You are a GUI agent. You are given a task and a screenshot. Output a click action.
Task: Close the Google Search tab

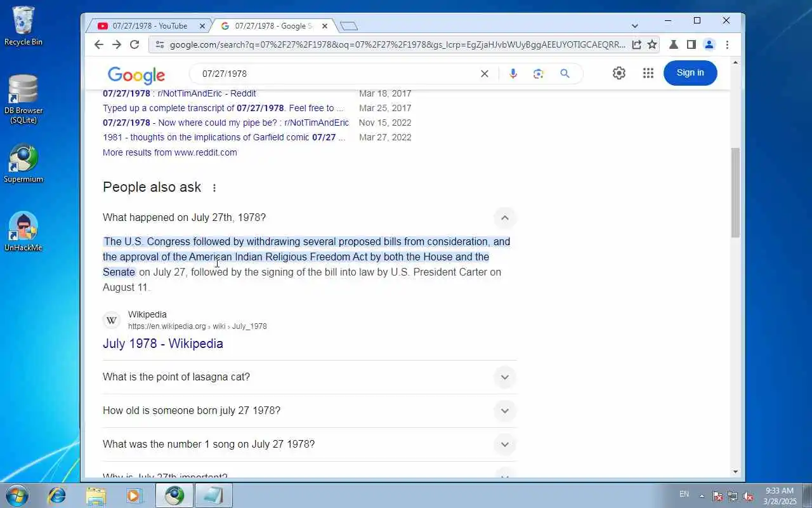[325, 26]
